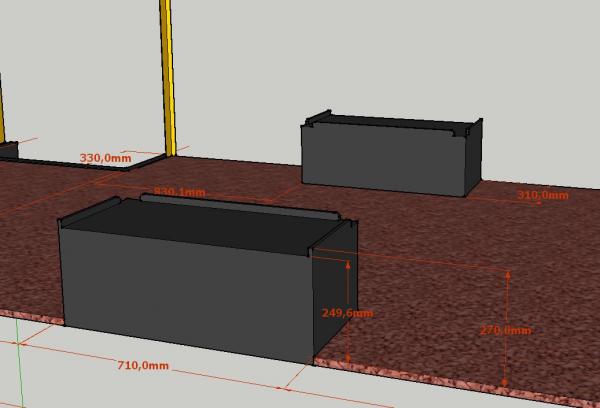Click the 270,0mm dimension text
This screenshot has width=600, height=408.
coord(505,330)
